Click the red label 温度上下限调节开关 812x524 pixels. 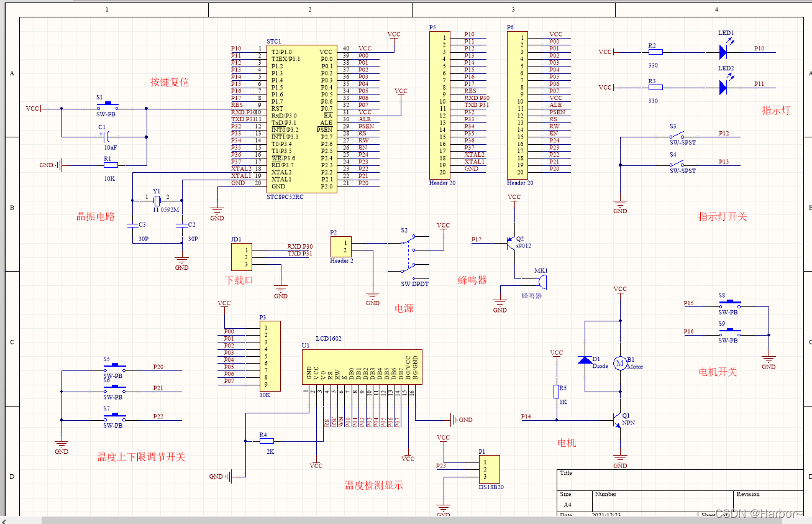[x=141, y=457]
